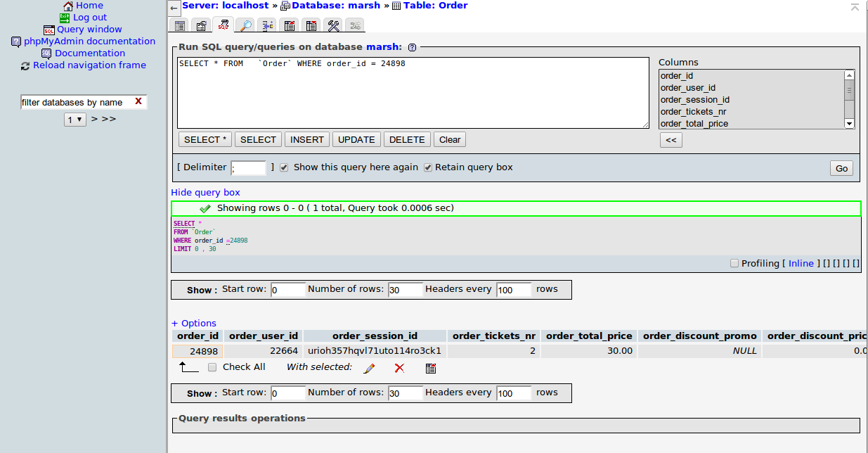Click the SQL help question mark icon

point(412,47)
